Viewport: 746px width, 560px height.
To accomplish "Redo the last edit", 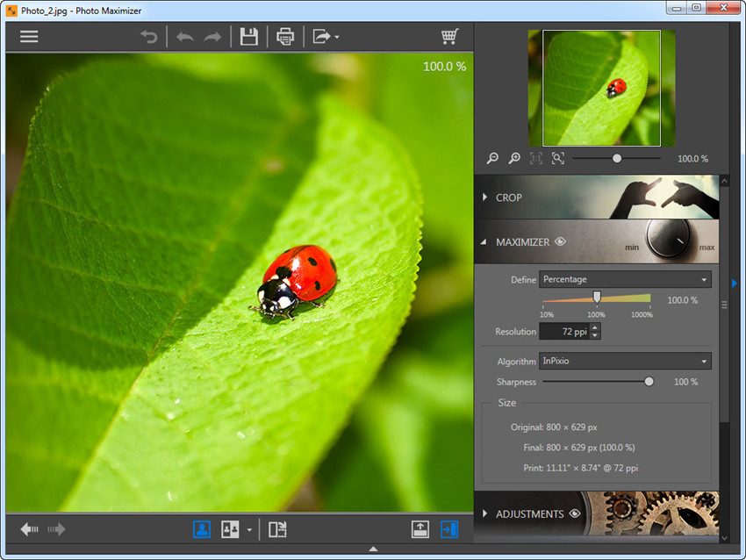I will (x=212, y=36).
